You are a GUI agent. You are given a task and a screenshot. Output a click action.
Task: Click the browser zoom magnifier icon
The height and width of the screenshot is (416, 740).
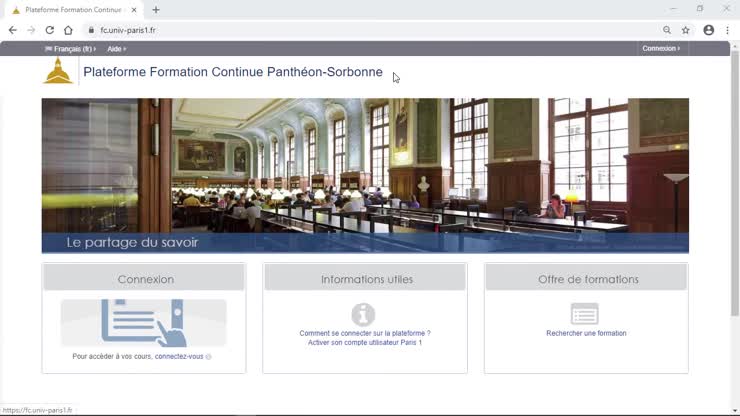[667, 30]
